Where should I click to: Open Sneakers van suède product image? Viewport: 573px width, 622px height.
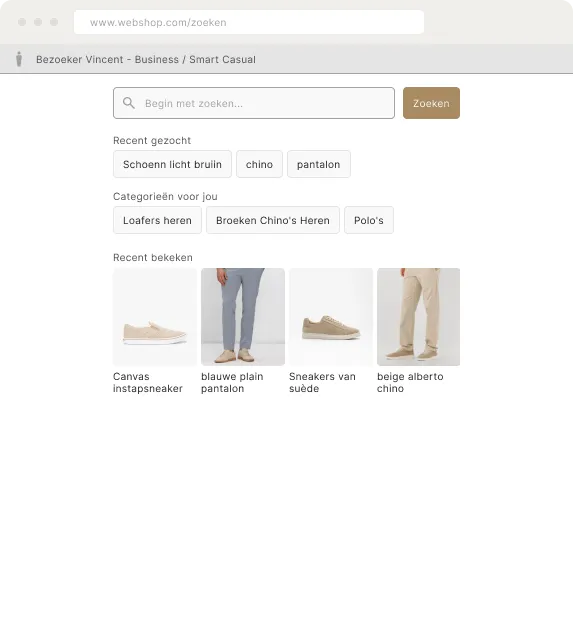point(331,317)
